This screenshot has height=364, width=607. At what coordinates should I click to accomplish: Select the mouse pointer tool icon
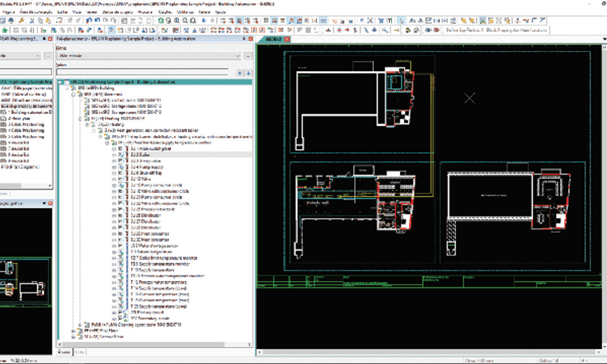401,21
